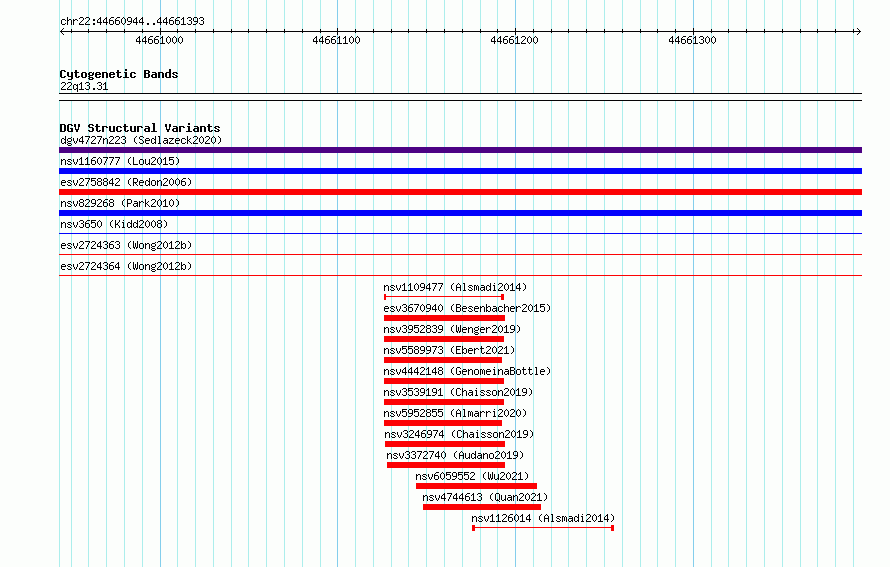Open the esv3670940 (Besenbacher2015) label
Screen dimensions: 890x567
pos(467,308)
